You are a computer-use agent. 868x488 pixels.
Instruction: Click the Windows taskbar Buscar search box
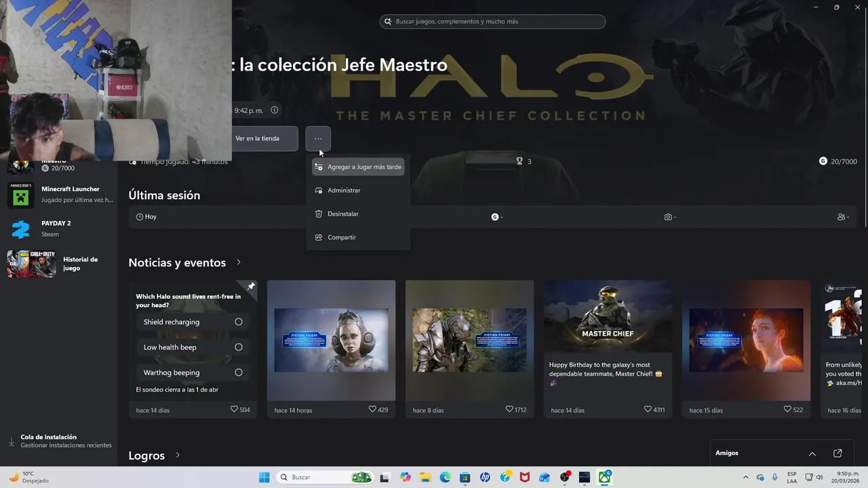(x=325, y=477)
